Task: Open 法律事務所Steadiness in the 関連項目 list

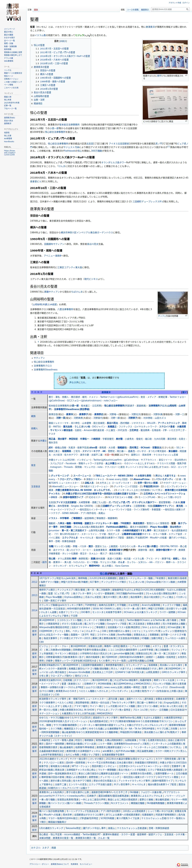Action: (45, 369)
